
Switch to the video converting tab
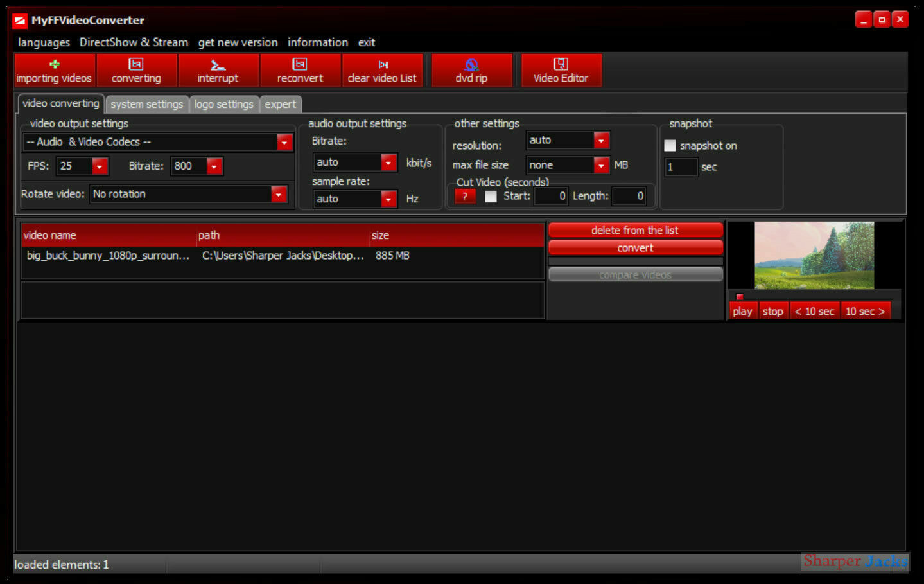click(x=61, y=103)
